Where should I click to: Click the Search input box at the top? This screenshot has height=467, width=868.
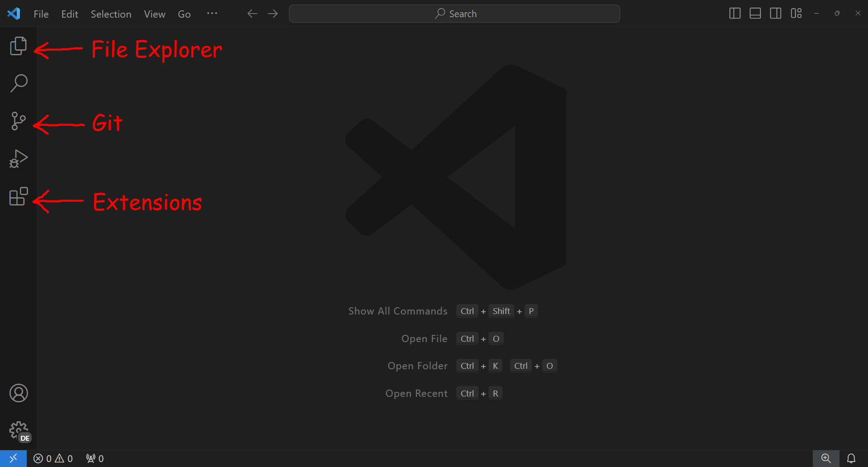454,13
